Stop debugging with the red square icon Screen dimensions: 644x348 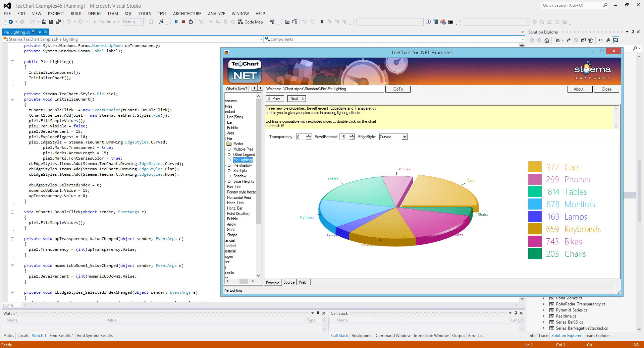pos(183,21)
